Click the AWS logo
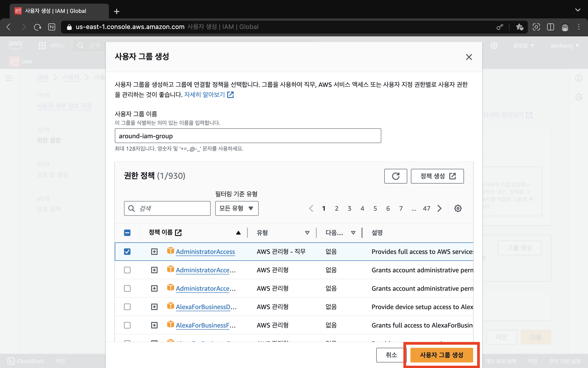Screen dimensions: 588x368 (x=15, y=45)
